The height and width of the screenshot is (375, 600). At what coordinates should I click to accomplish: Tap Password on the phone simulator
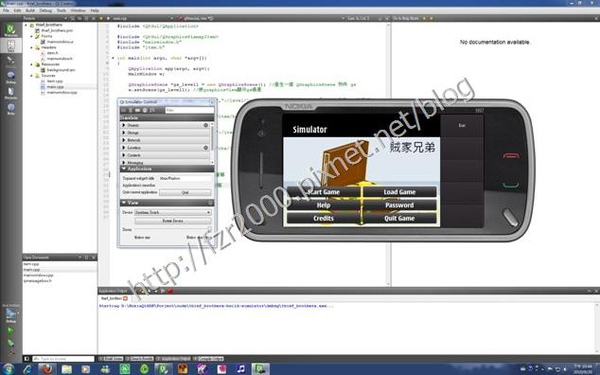399,205
